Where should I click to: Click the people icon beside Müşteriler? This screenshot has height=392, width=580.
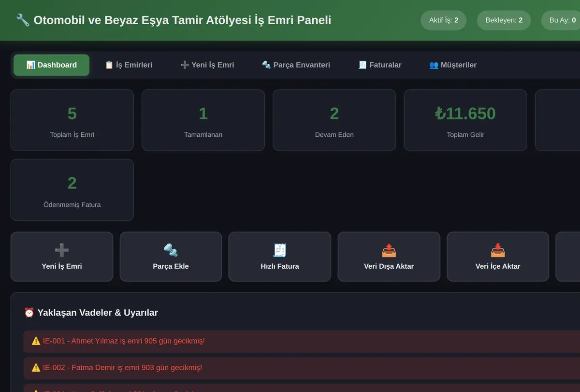tap(434, 65)
